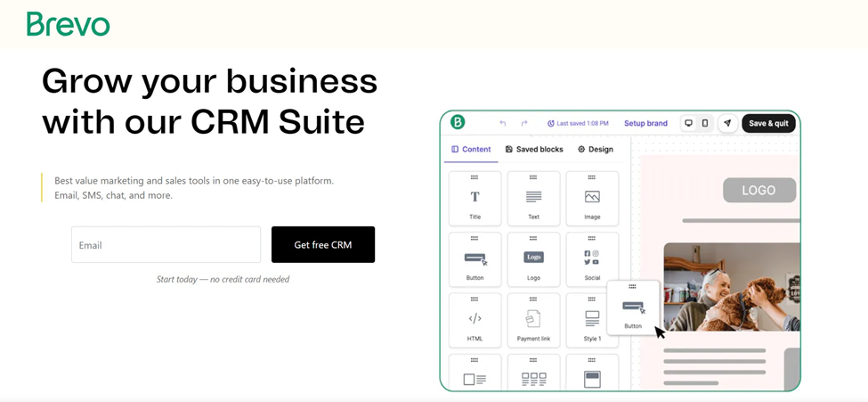868x402 pixels.
Task: Click the Grow your business headline
Action: [210, 102]
